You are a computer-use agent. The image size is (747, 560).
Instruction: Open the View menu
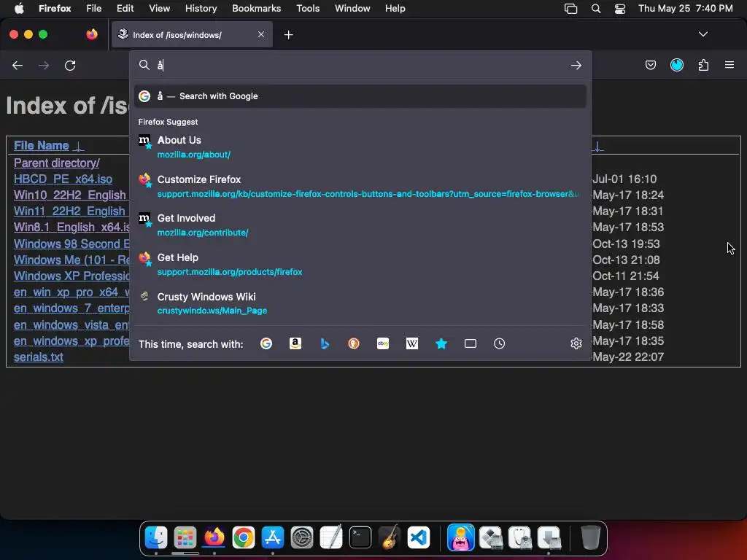159,8
